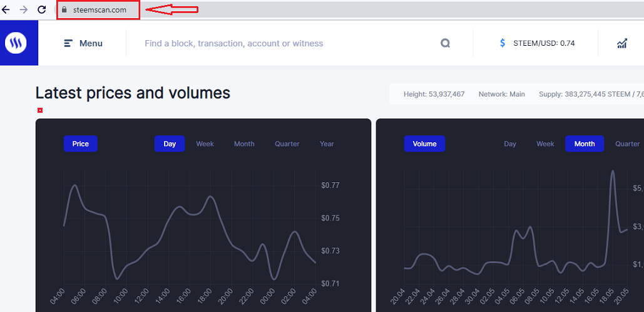This screenshot has height=312, width=644.
Task: Open the chart trend icon
Action: [622, 43]
